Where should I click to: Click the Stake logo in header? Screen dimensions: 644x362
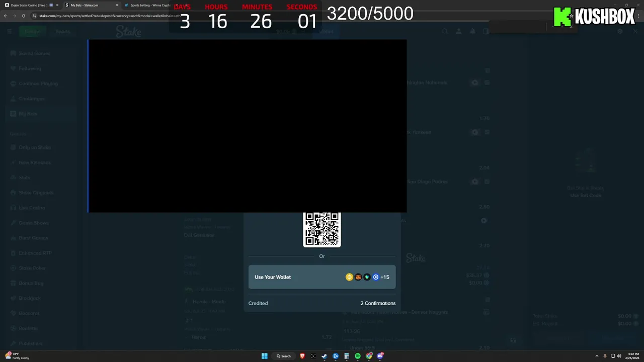pos(128,31)
